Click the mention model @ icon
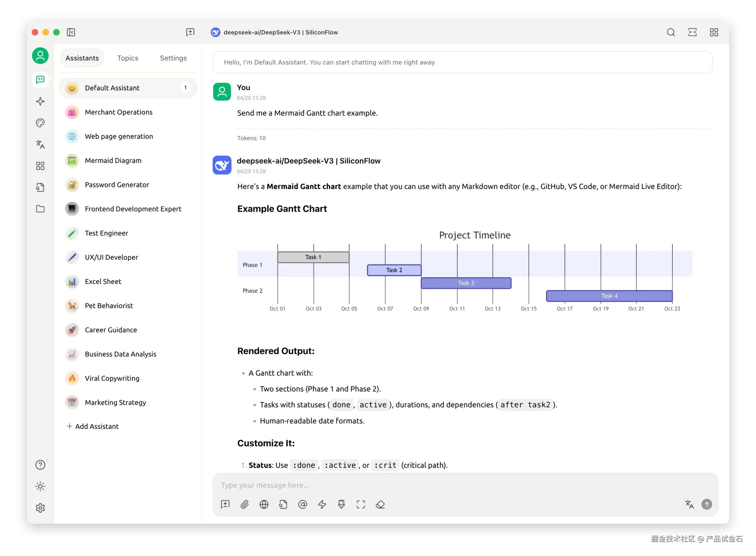Screen dimensions: 756x556 point(303,504)
